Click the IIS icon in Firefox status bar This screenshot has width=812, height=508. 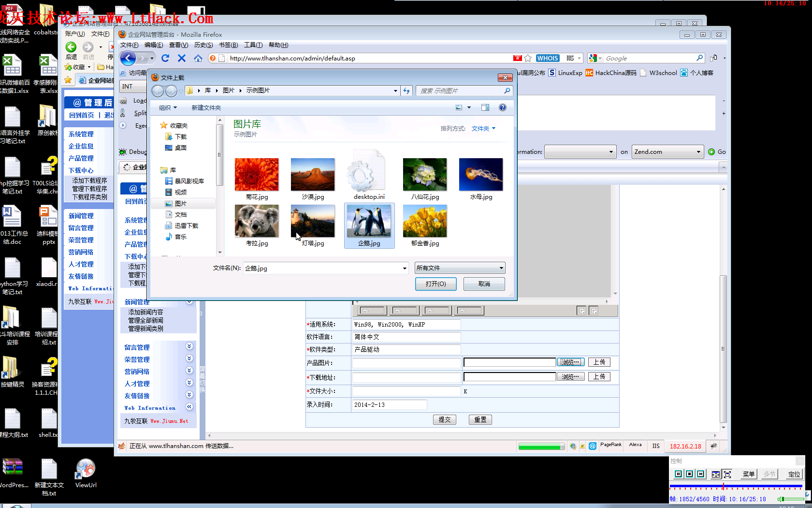[656, 446]
